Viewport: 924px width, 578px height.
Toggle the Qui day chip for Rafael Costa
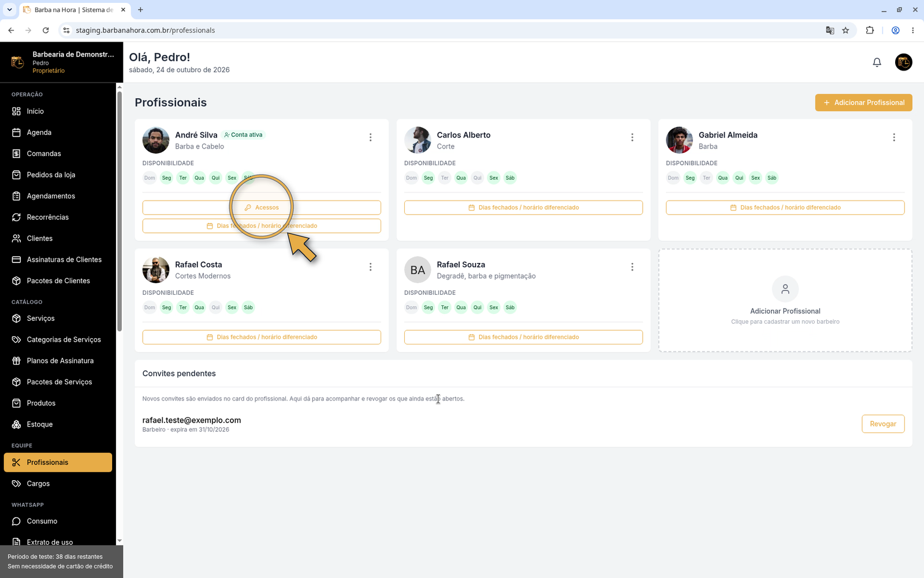pos(215,307)
